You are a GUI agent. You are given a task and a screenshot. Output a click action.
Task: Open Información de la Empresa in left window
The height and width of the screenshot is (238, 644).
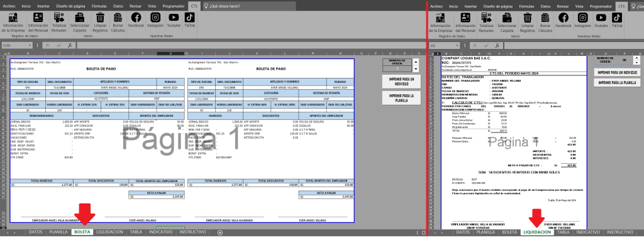pos(13,23)
